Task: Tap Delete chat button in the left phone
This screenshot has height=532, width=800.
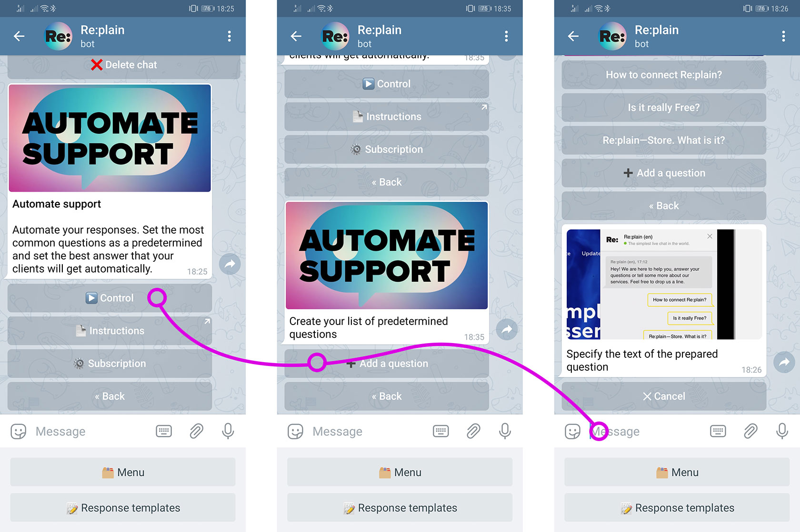Action: coord(124,66)
